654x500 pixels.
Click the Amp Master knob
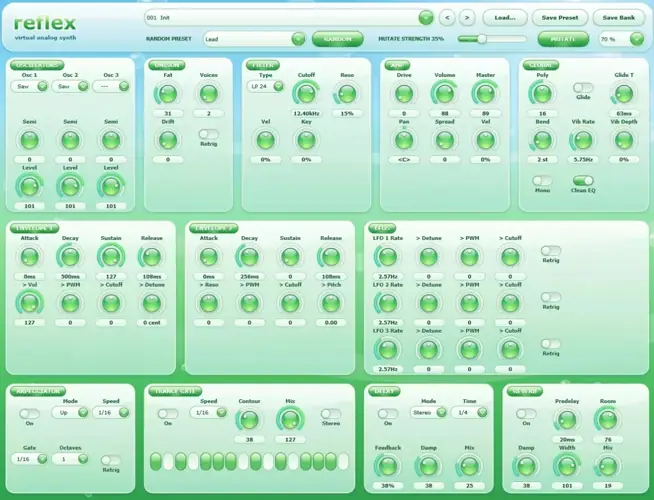pyautogui.click(x=485, y=93)
